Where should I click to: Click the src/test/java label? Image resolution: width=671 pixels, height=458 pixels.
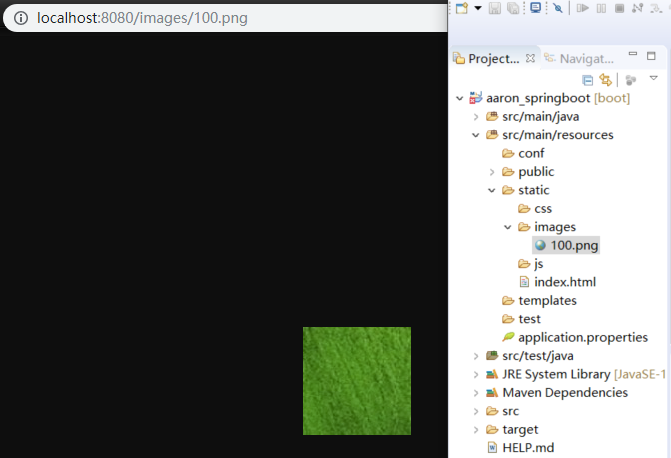click(537, 356)
